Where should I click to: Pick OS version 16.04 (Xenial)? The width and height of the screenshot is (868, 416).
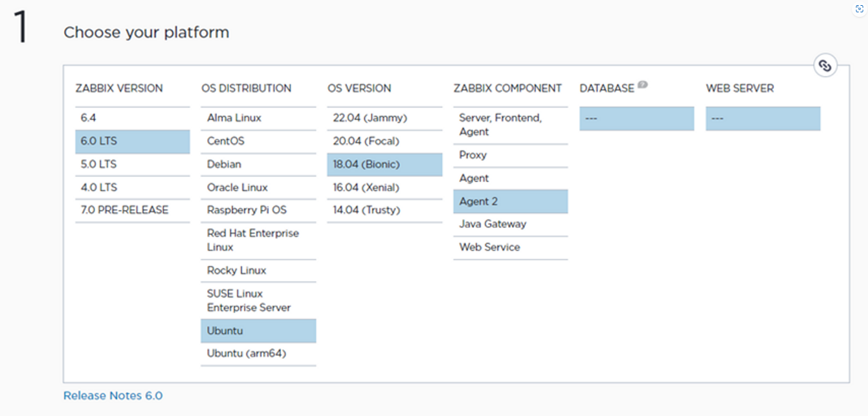[x=384, y=188]
